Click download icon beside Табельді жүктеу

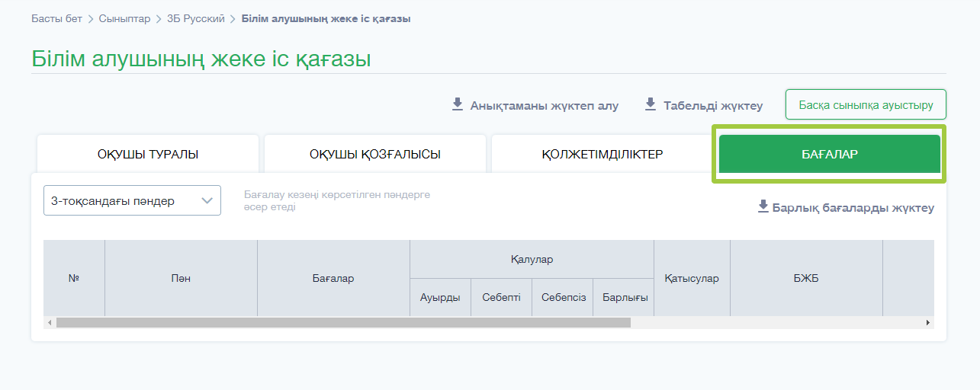pos(651,104)
